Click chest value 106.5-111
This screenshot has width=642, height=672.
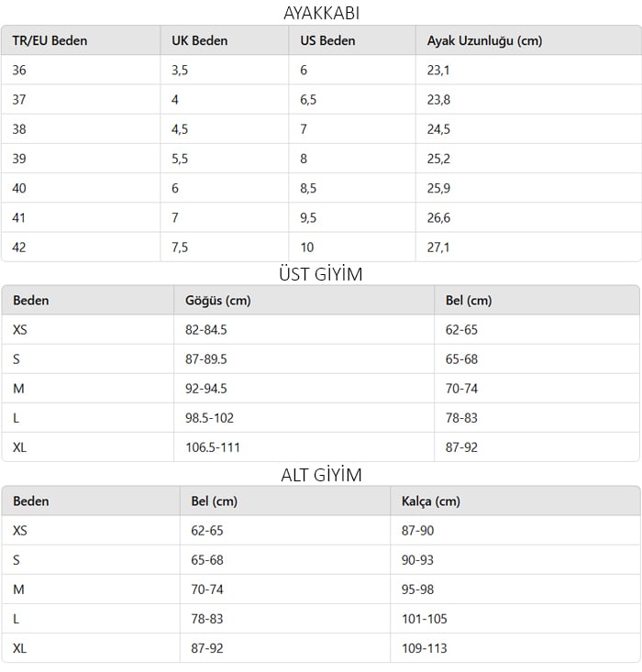point(213,447)
